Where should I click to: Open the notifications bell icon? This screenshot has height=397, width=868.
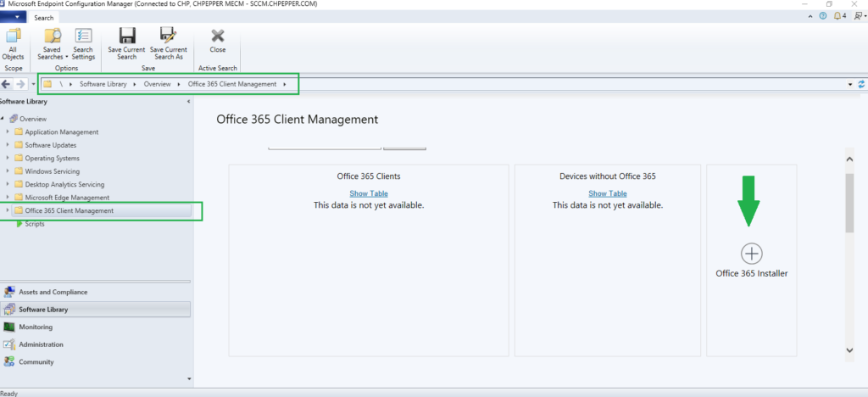click(x=837, y=17)
